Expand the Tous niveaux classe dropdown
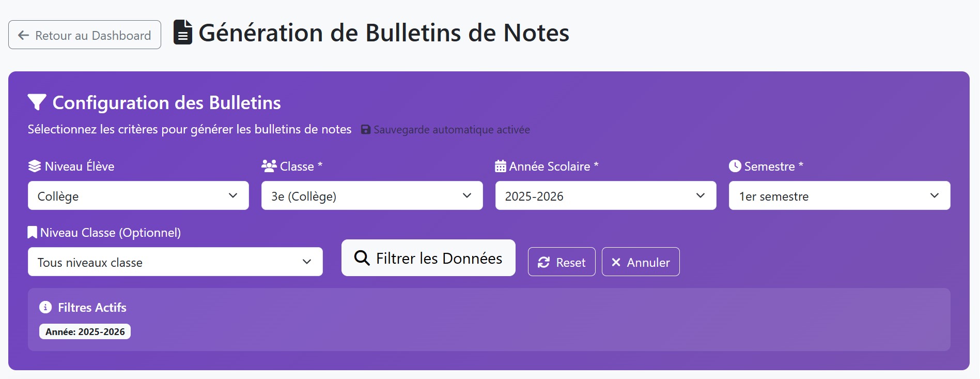This screenshot has height=379, width=980. (x=175, y=262)
